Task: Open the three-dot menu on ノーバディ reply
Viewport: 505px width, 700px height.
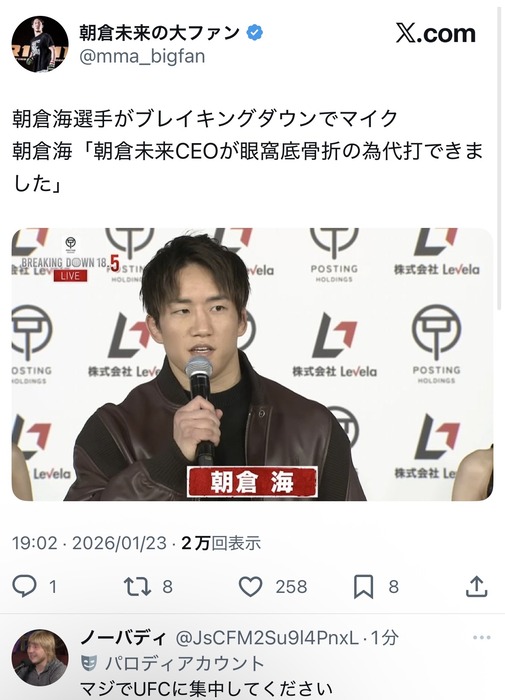Action: pyautogui.click(x=481, y=637)
